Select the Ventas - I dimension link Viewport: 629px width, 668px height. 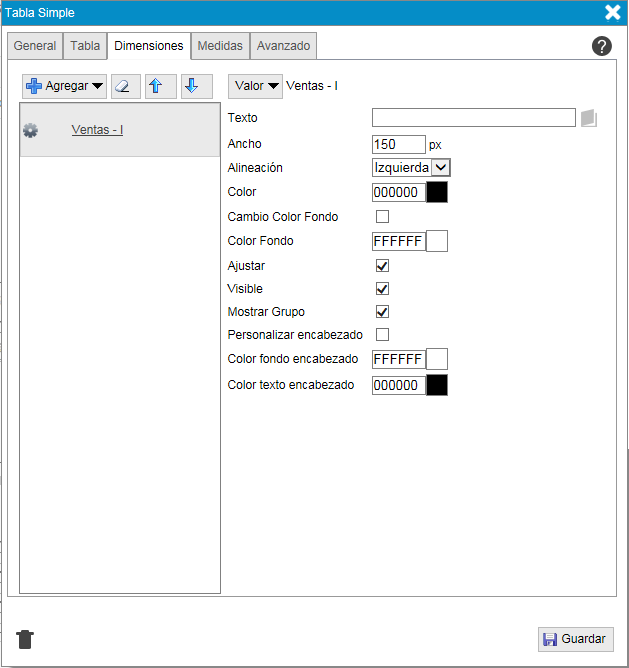click(x=97, y=130)
